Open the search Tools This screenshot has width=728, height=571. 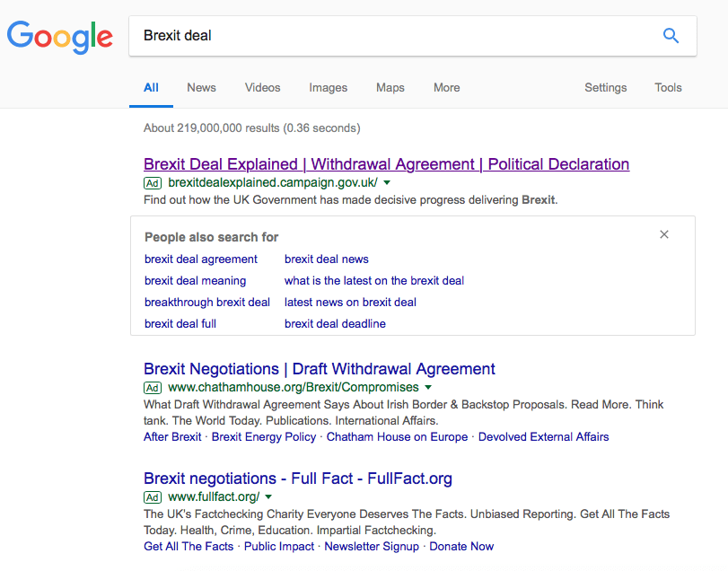coord(668,88)
